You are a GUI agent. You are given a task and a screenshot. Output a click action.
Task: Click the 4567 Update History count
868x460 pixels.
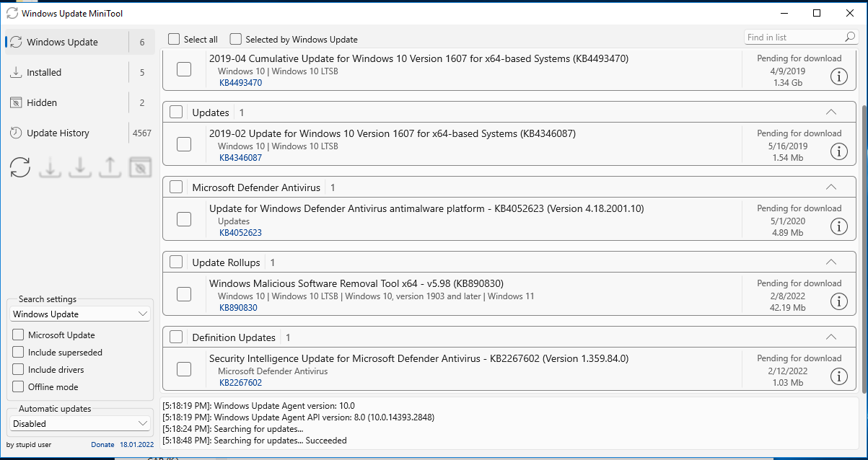pos(141,133)
